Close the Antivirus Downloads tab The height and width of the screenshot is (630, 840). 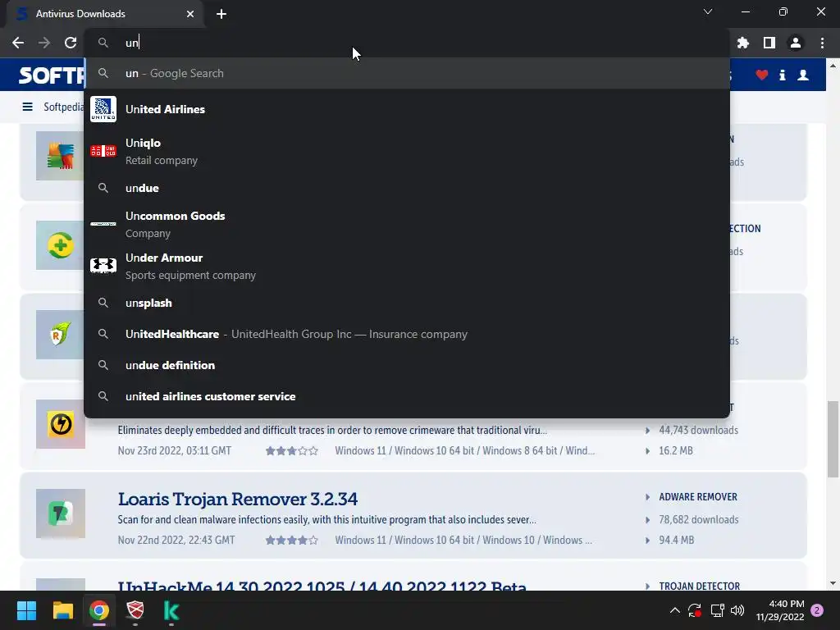189,14
